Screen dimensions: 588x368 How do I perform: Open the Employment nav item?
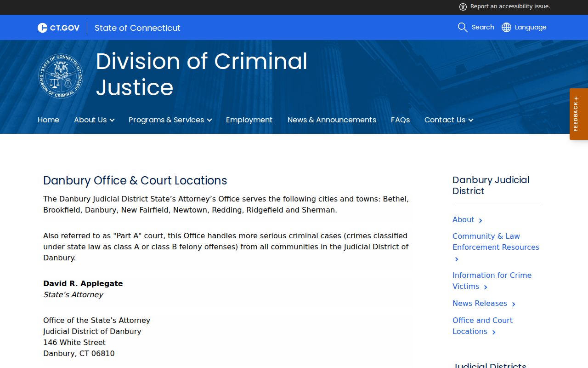coord(249,120)
